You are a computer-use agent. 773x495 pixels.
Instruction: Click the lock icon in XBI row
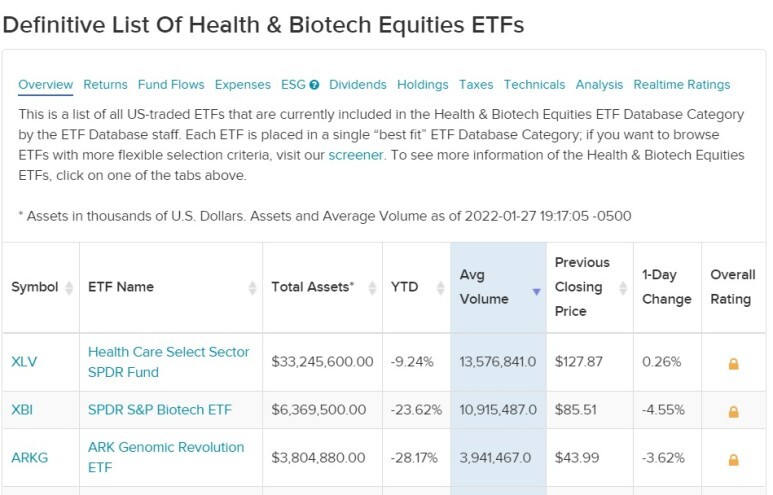[x=734, y=412]
